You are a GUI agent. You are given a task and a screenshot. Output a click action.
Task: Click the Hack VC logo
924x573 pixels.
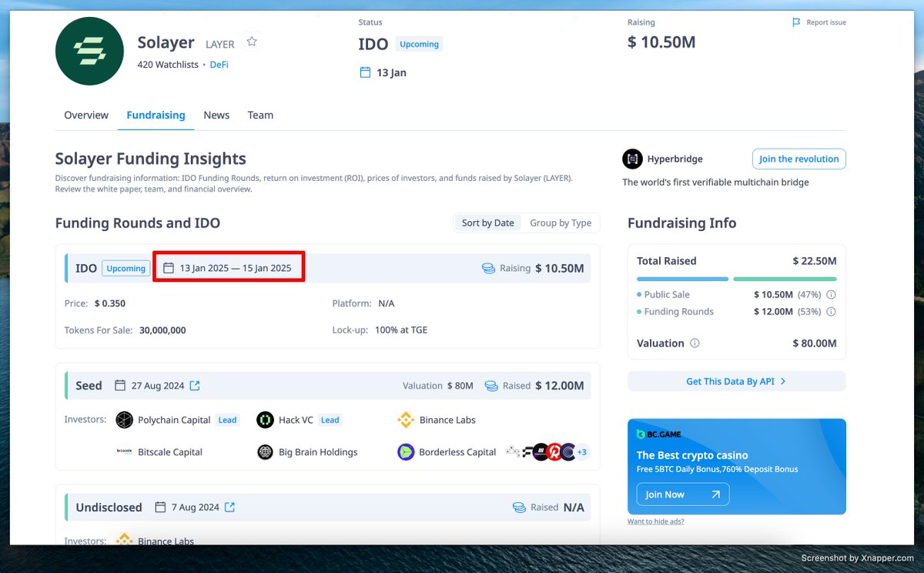265,420
